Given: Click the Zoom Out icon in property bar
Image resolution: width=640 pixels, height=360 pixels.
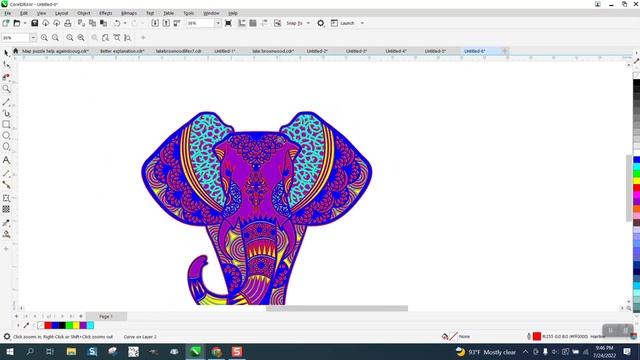Looking at the screenshot, I should point(55,38).
